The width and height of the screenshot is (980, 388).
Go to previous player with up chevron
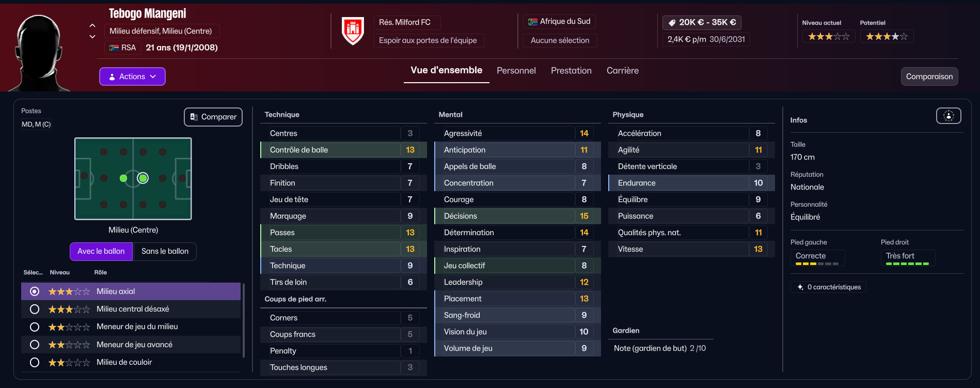(92, 25)
